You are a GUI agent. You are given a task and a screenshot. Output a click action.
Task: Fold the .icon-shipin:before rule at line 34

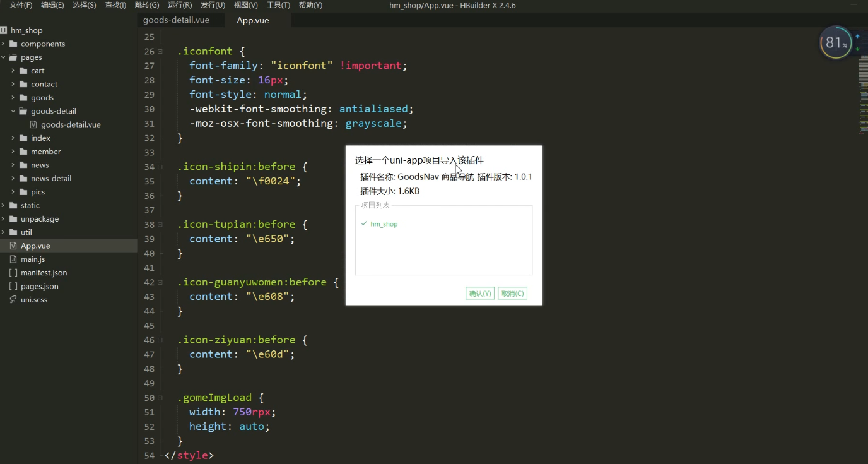pos(160,167)
